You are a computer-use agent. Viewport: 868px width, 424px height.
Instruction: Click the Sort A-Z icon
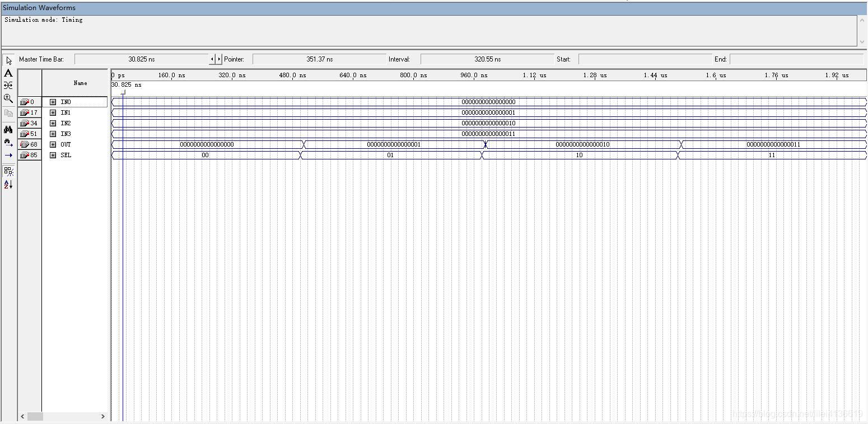coord(8,184)
